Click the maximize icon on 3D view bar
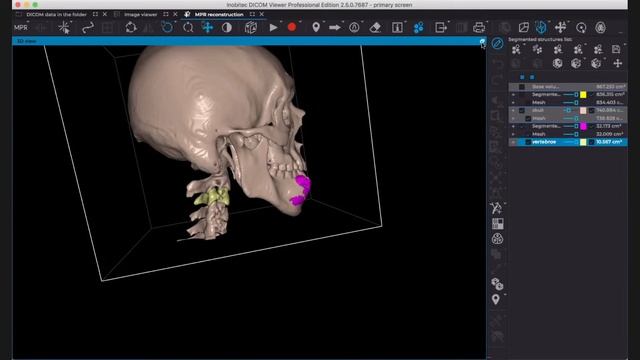This screenshot has width=640, height=360. [x=482, y=41]
